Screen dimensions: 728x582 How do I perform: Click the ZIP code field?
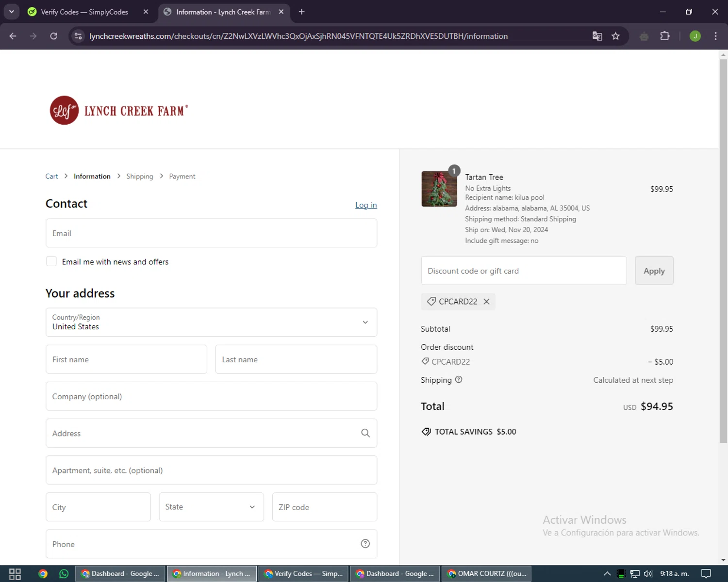coord(324,507)
